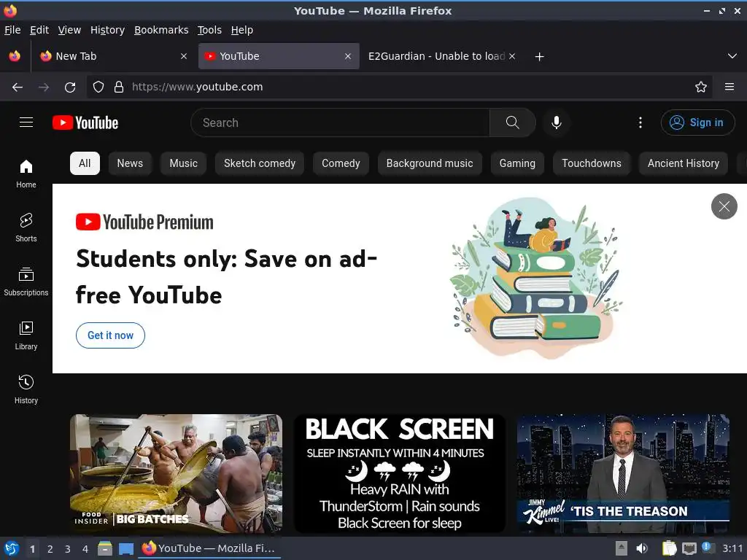Open Firefox View pinned icon

pyautogui.click(x=15, y=56)
